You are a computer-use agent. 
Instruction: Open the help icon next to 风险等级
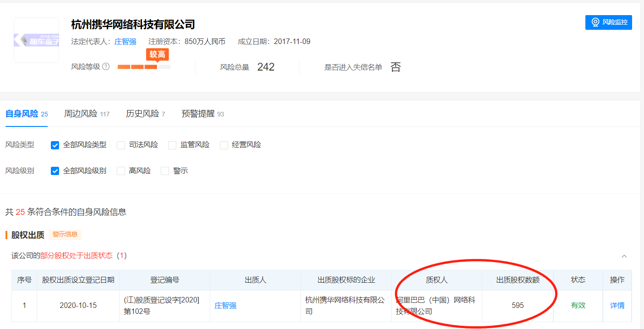point(106,66)
